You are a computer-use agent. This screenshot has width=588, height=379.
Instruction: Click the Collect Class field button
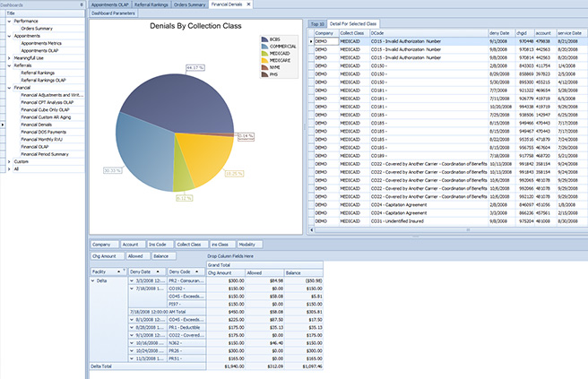188,244
